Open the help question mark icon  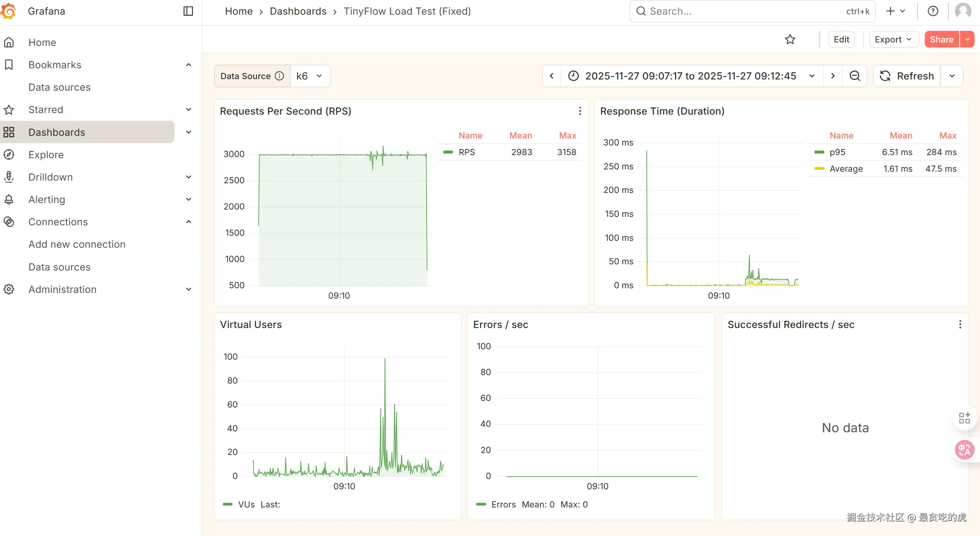point(933,11)
